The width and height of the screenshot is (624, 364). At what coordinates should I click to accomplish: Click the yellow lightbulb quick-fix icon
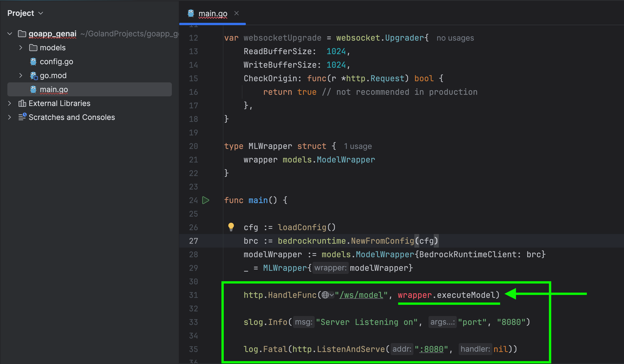231,227
